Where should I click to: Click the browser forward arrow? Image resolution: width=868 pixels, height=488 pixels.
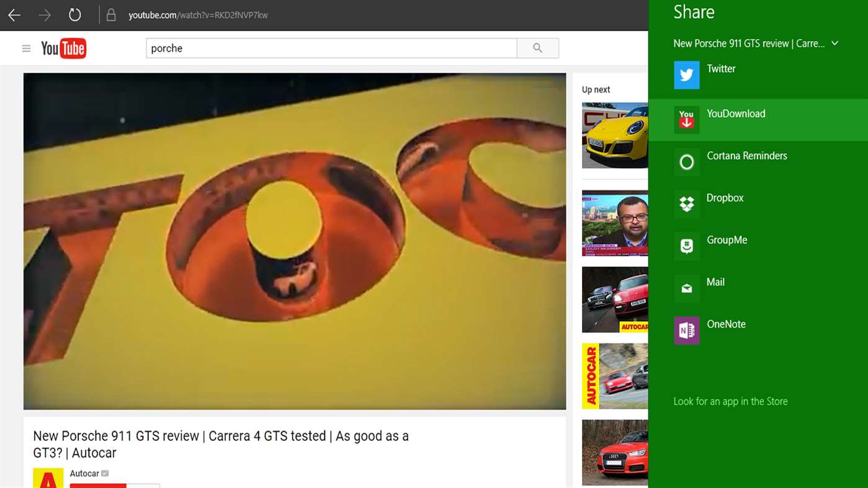click(45, 15)
